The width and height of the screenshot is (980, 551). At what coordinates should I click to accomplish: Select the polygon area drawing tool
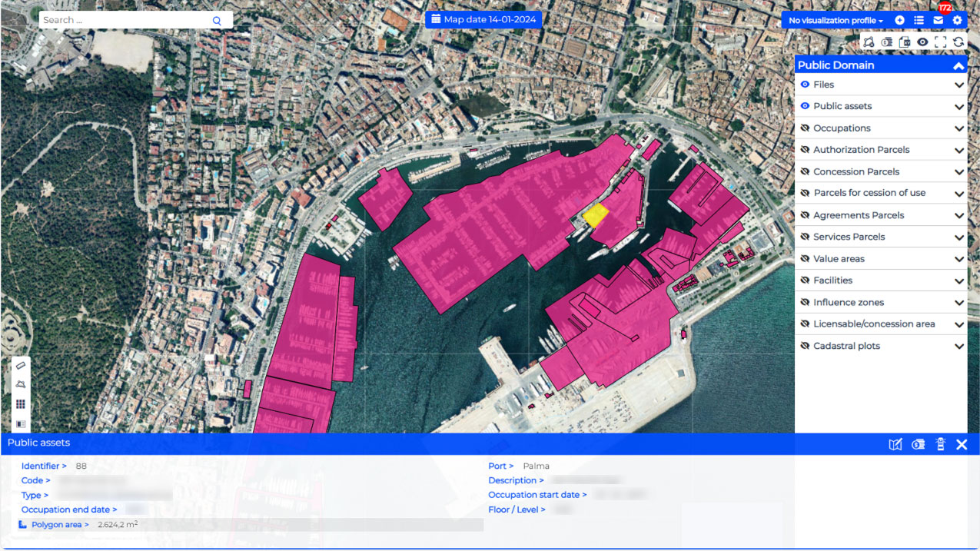(21, 384)
